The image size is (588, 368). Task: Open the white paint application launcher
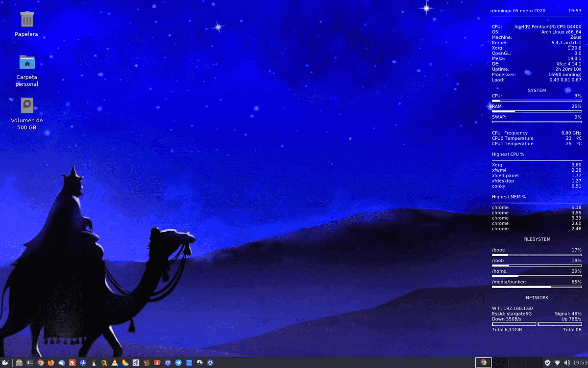pyautogui.click(x=136, y=363)
